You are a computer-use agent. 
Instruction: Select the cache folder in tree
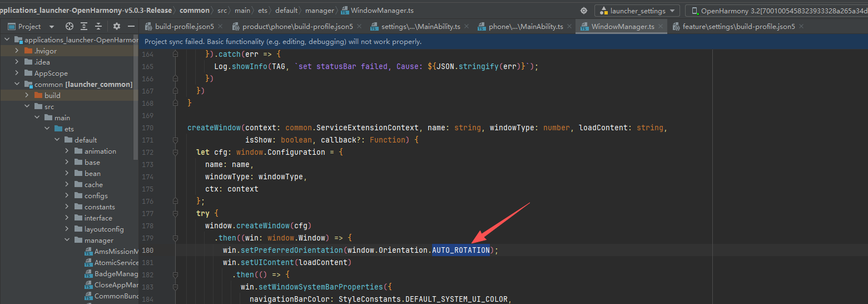(93, 184)
